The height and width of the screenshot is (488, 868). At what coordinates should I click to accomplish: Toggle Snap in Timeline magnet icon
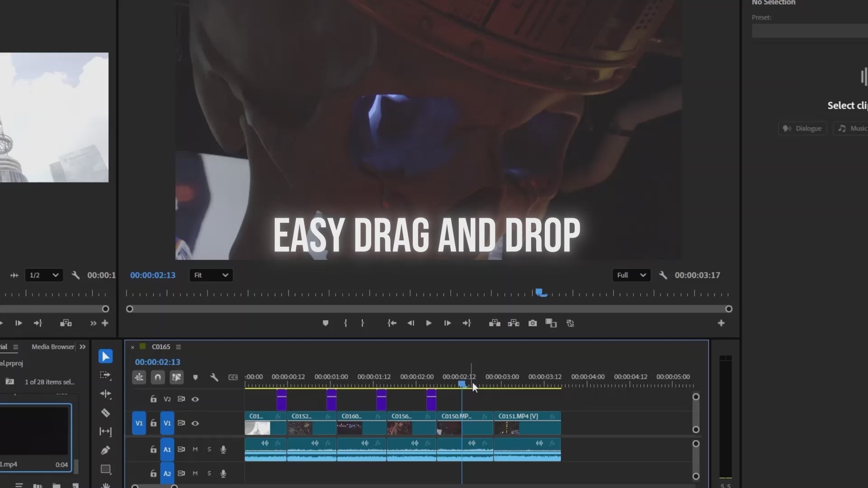(158, 377)
